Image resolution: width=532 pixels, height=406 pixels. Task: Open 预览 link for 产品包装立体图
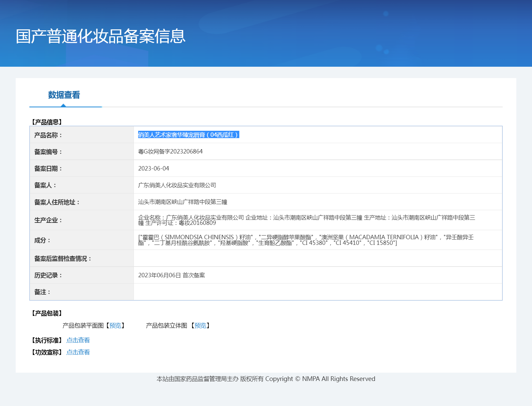coord(200,326)
